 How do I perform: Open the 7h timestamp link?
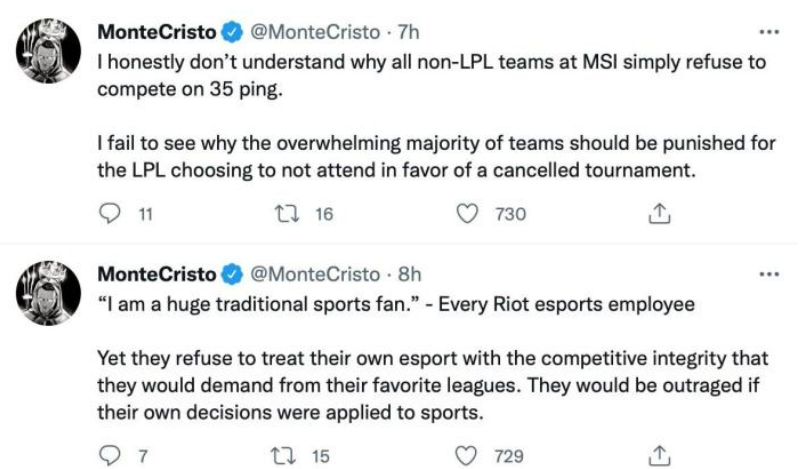click(x=408, y=32)
